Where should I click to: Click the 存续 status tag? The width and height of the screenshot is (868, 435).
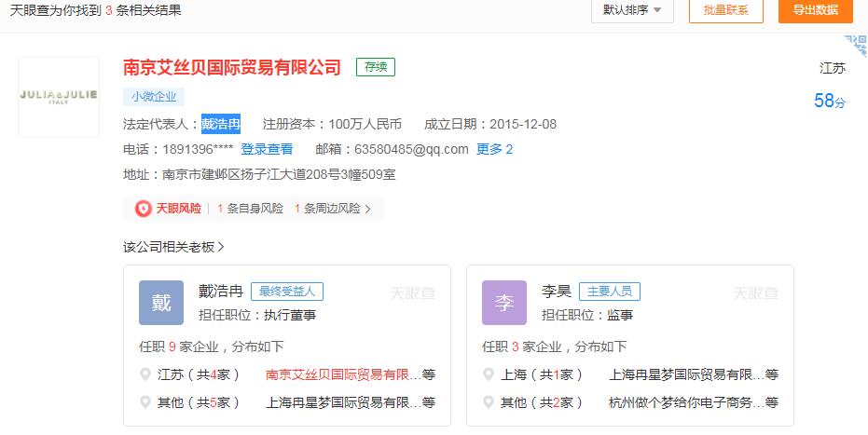pos(376,67)
